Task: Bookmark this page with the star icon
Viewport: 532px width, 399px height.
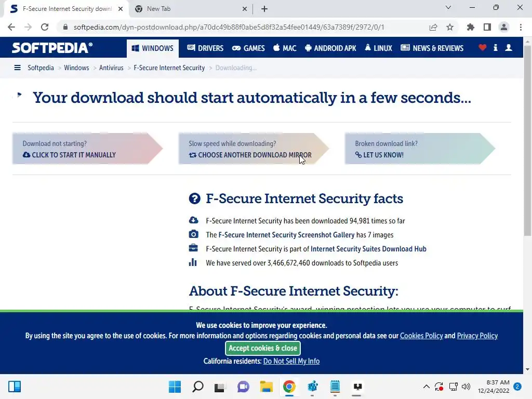Action: pos(450,27)
